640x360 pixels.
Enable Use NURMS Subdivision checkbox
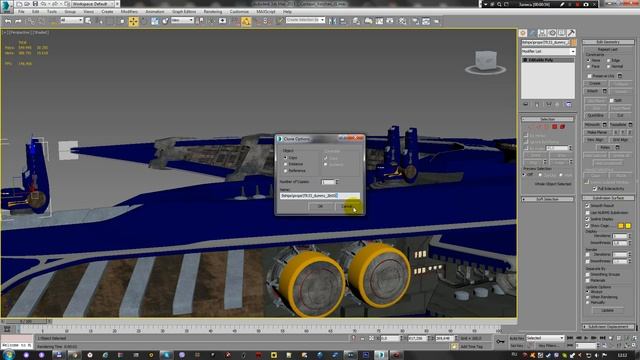587,213
